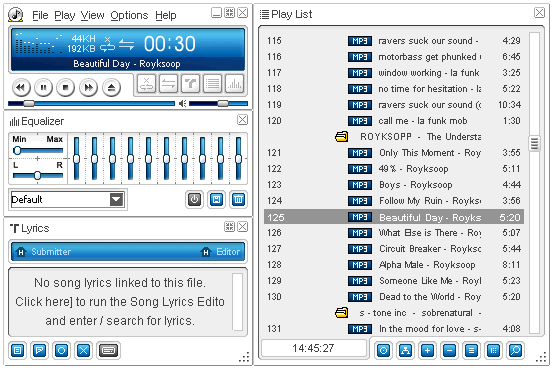Click the 00:30 elapsed time display
This screenshot has height=368, width=553.
(x=170, y=44)
